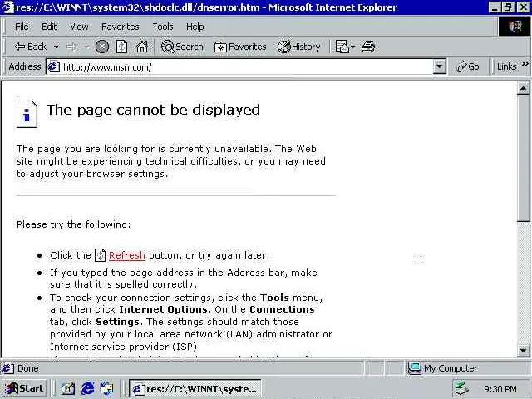Click 'Please try the following:' text

(74, 224)
